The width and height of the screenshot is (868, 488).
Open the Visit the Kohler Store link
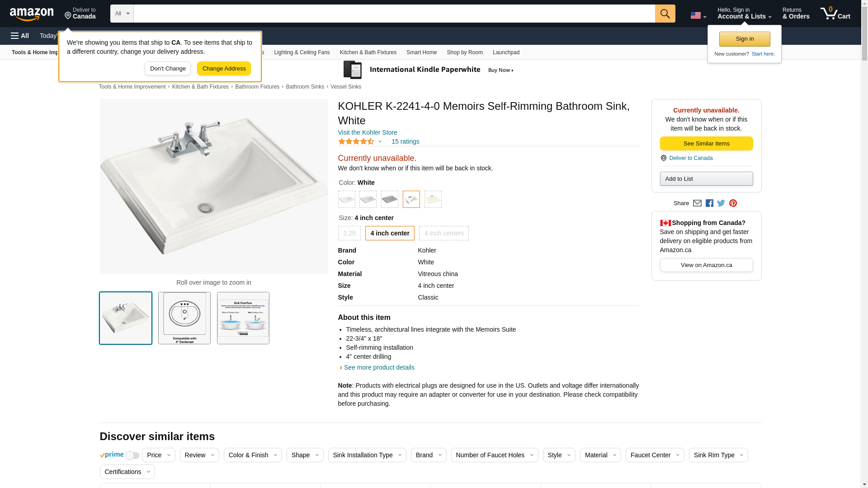pyautogui.click(x=367, y=132)
